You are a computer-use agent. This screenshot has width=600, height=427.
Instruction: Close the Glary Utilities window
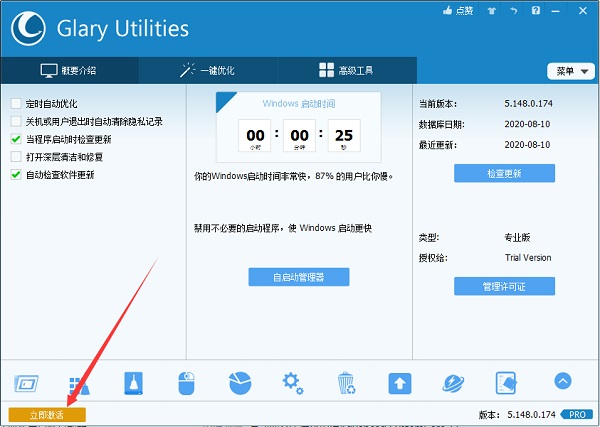coord(583,11)
